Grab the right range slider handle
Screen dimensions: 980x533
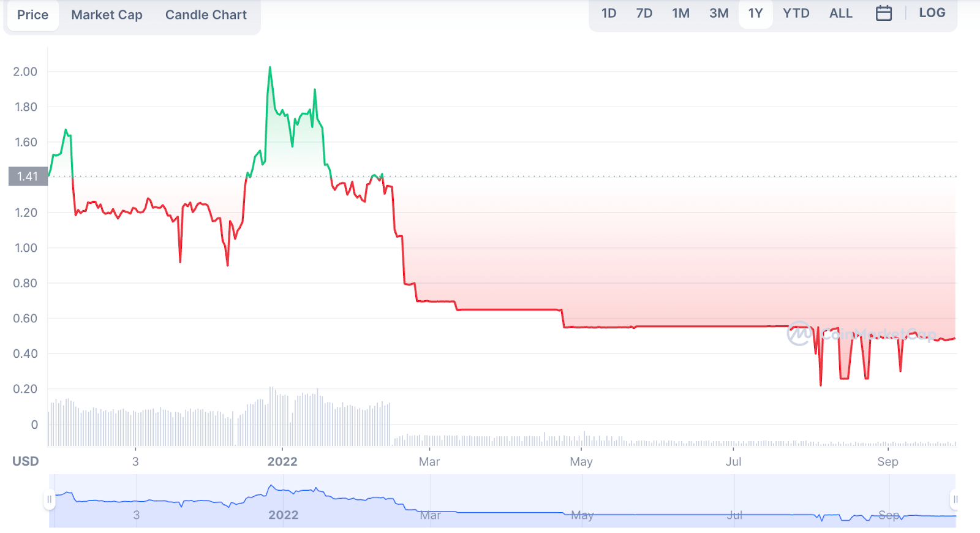(954, 499)
